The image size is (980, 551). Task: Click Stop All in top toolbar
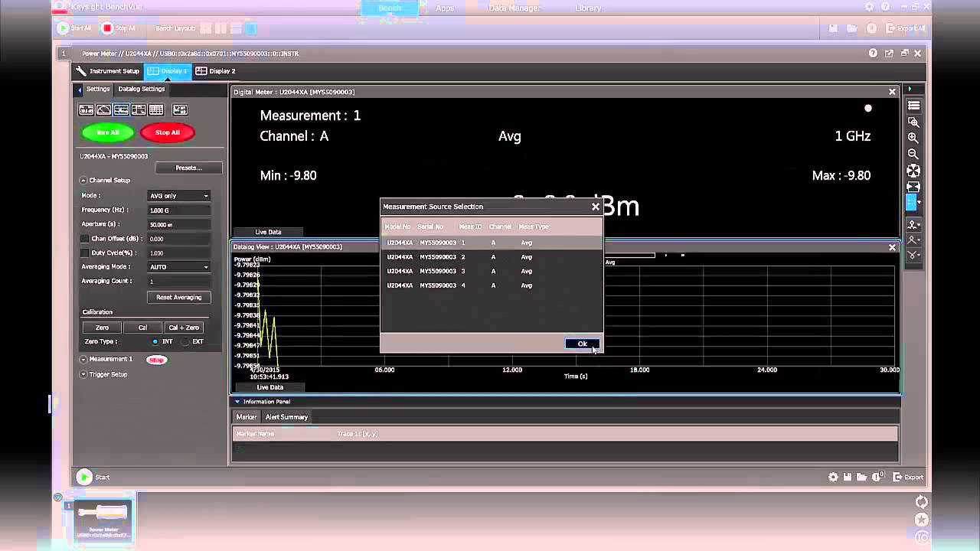pos(119,28)
